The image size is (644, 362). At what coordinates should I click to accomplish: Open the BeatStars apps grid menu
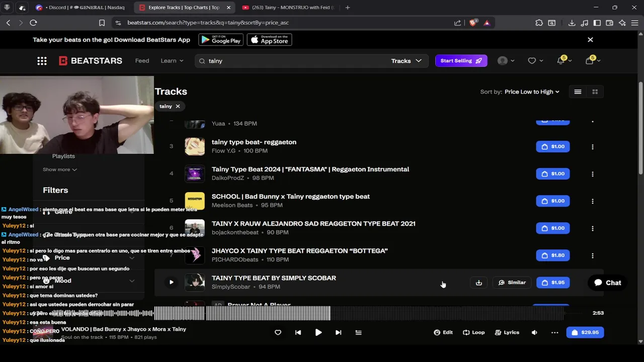pyautogui.click(x=42, y=61)
